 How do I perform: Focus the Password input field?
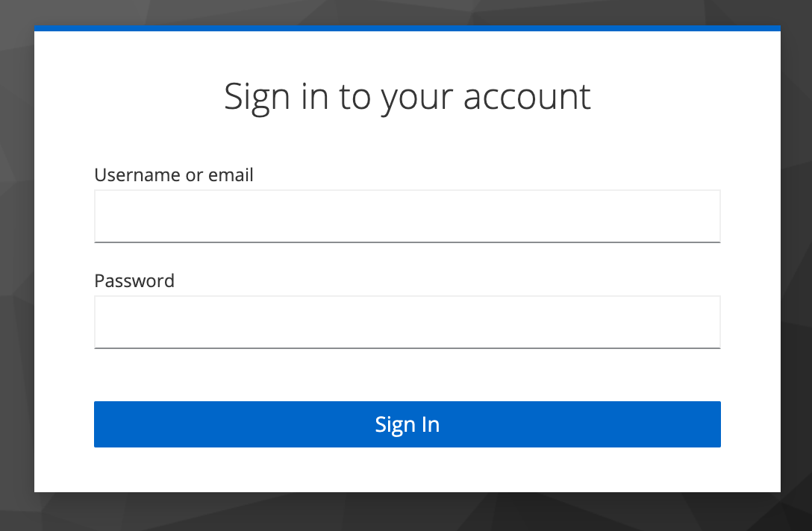[407, 322]
